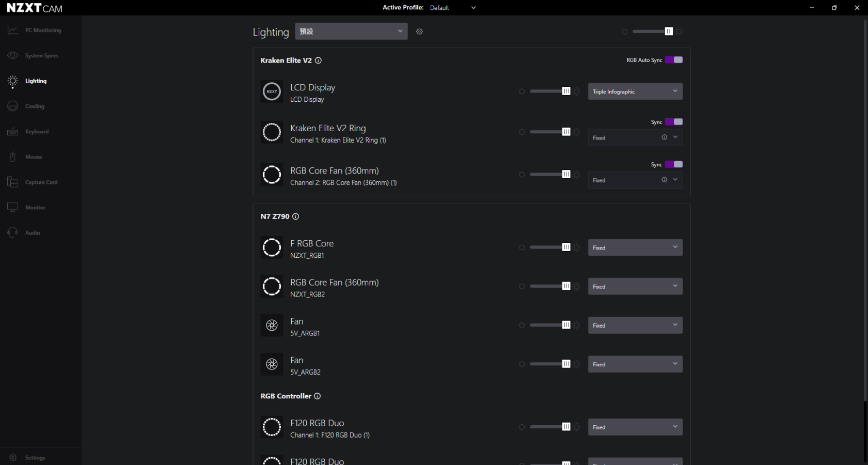Open PC Monitoring in the sidebar
The width and height of the screenshot is (868, 465).
point(43,30)
